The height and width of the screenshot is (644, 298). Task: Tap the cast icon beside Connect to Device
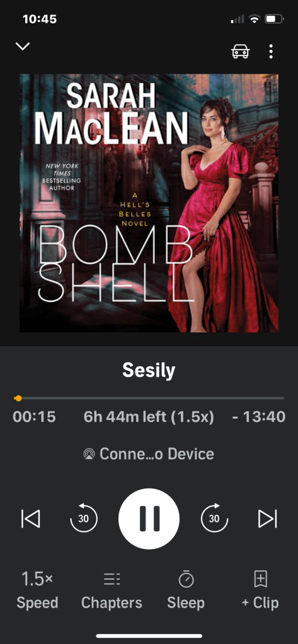pyautogui.click(x=89, y=455)
